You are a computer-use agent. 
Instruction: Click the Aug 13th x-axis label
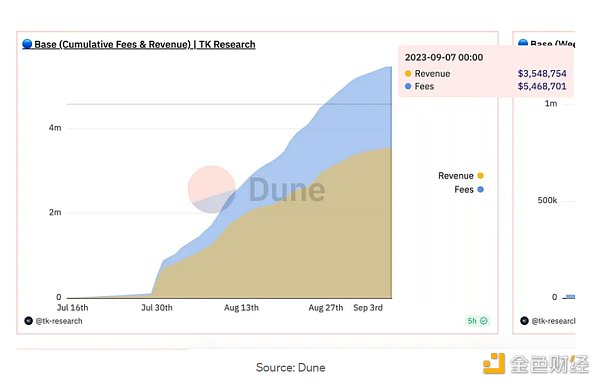coord(241,308)
